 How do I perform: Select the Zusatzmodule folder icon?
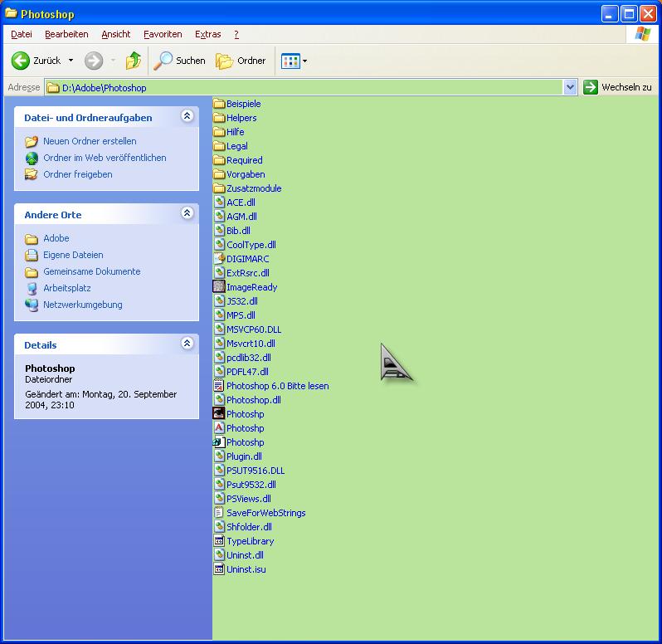coord(219,188)
